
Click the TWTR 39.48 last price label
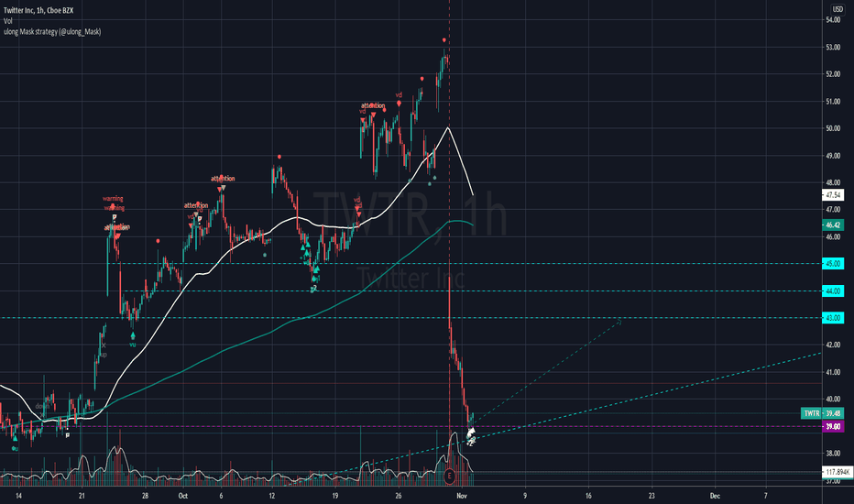pos(823,413)
